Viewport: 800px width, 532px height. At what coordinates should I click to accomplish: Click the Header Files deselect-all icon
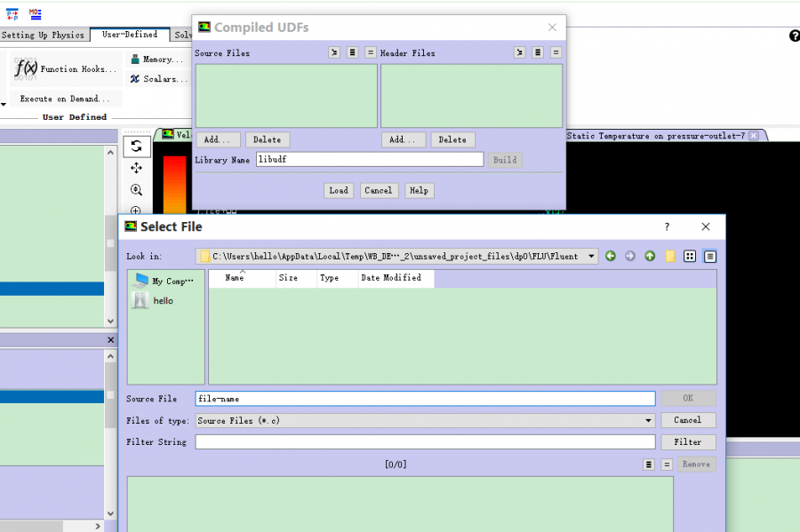[556, 52]
